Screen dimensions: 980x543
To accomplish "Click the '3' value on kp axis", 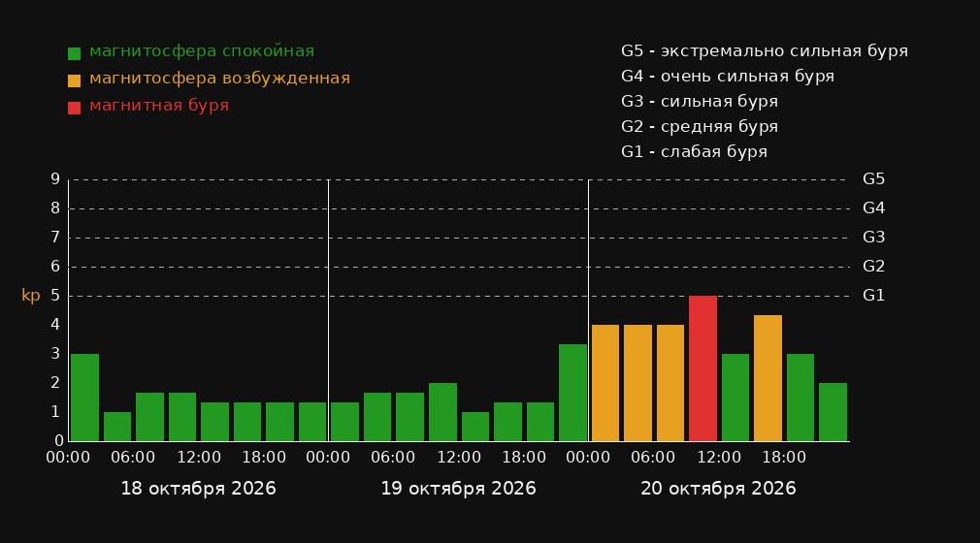I will (x=55, y=354).
